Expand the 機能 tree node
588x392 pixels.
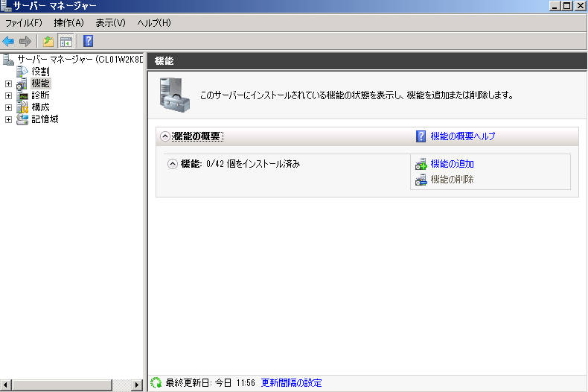point(8,83)
